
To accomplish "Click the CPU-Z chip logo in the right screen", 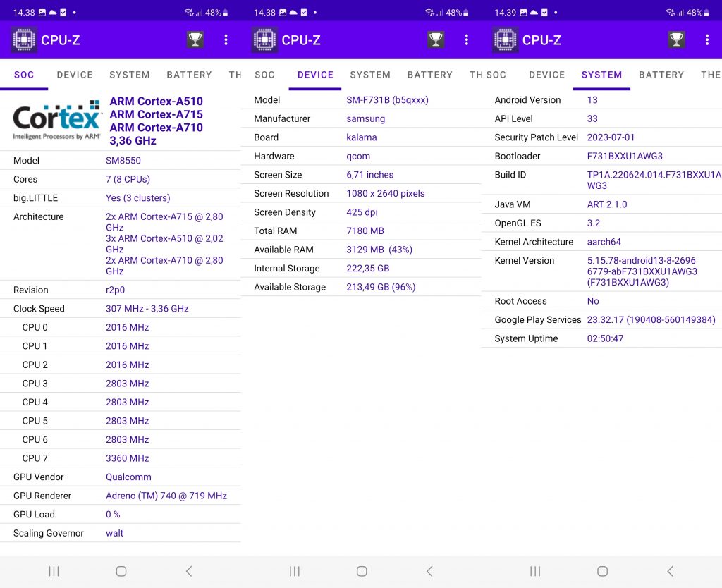I will coord(505,39).
